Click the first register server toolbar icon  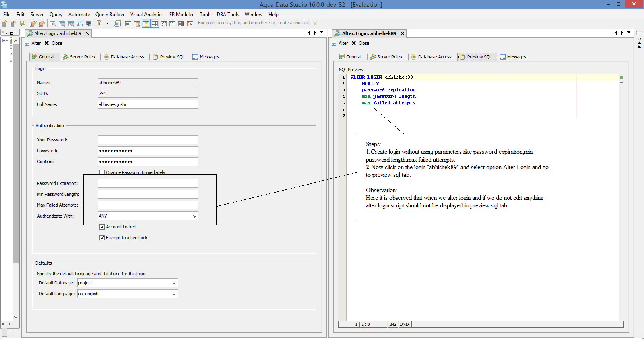tap(5, 23)
